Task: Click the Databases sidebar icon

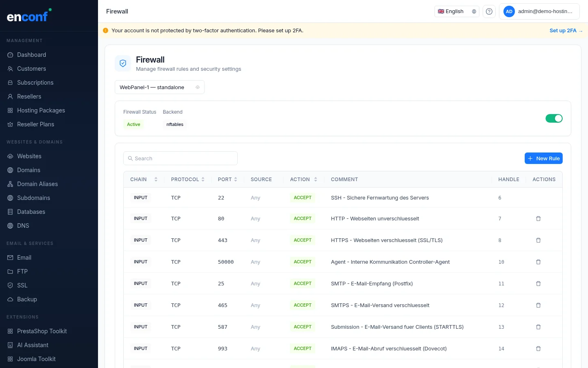Action: [10, 212]
